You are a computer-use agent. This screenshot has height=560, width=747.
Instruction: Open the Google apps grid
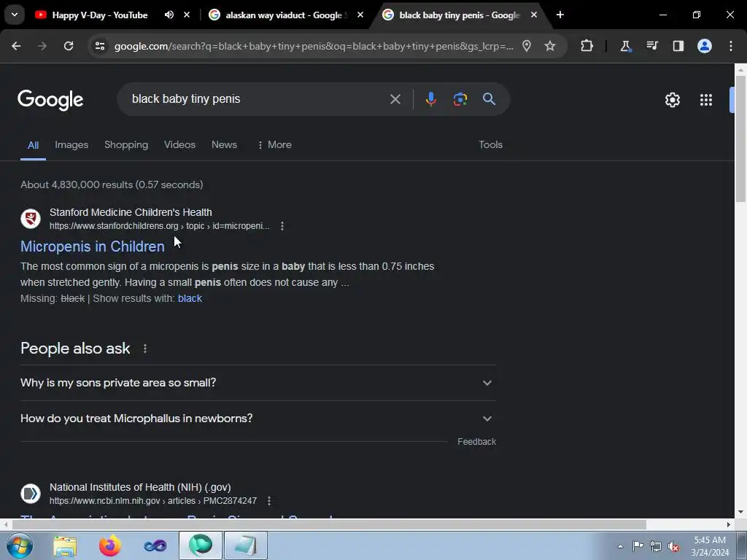(x=706, y=99)
